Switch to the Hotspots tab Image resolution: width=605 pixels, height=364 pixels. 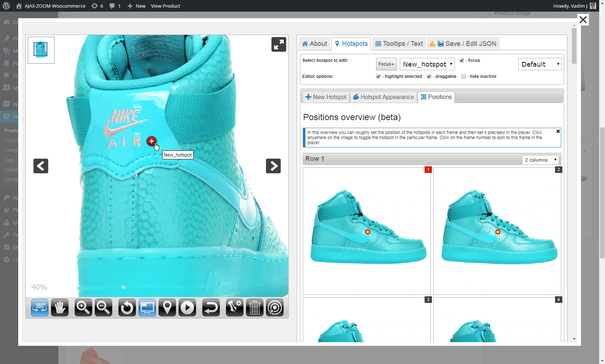click(351, 44)
